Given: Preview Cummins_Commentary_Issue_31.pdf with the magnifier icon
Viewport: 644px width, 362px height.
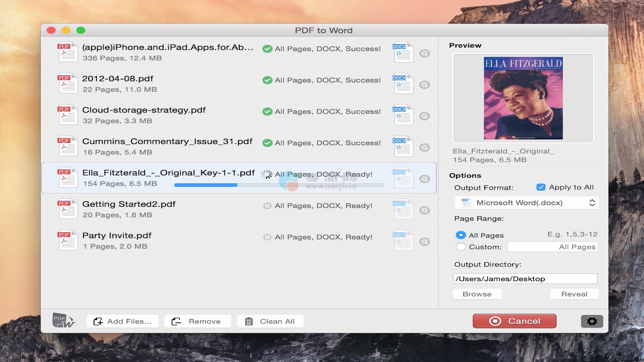Looking at the screenshot, I should pos(425,147).
